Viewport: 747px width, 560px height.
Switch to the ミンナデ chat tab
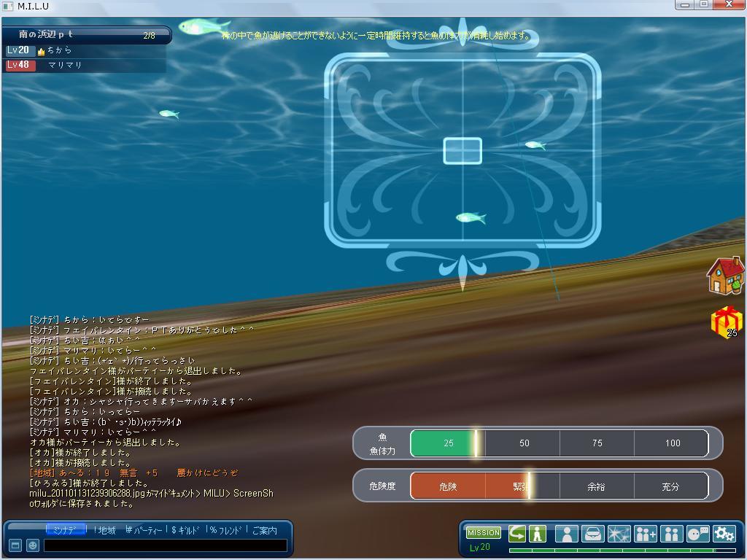click(65, 530)
